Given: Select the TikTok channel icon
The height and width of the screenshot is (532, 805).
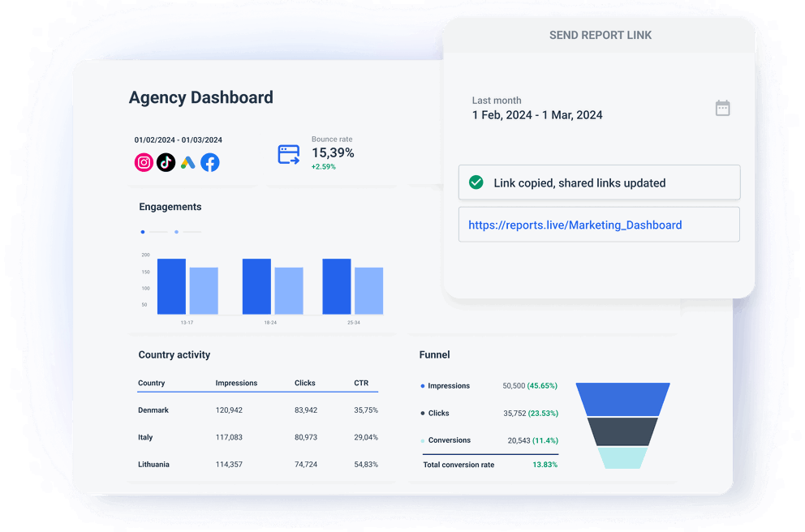Looking at the screenshot, I should [x=166, y=162].
